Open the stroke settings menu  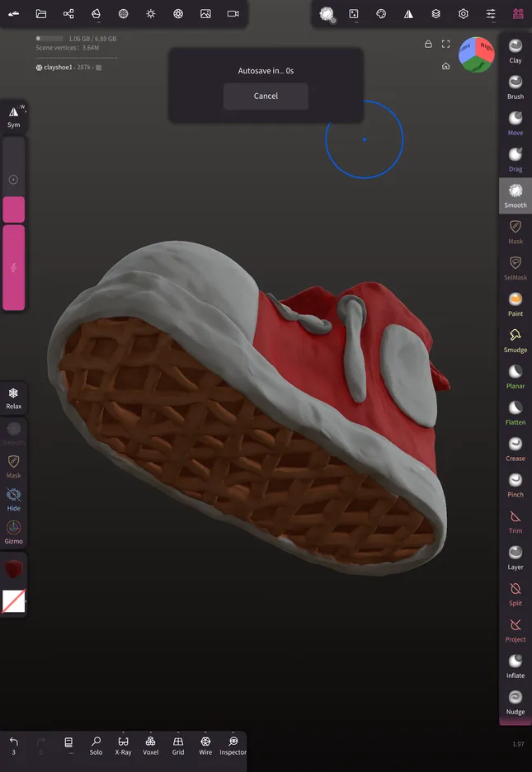click(353, 14)
